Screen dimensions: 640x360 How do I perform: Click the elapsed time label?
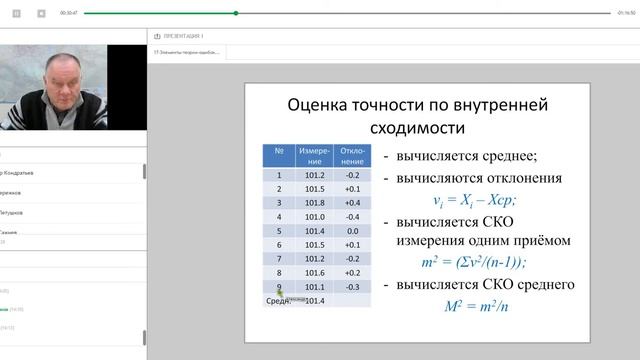[69, 13]
